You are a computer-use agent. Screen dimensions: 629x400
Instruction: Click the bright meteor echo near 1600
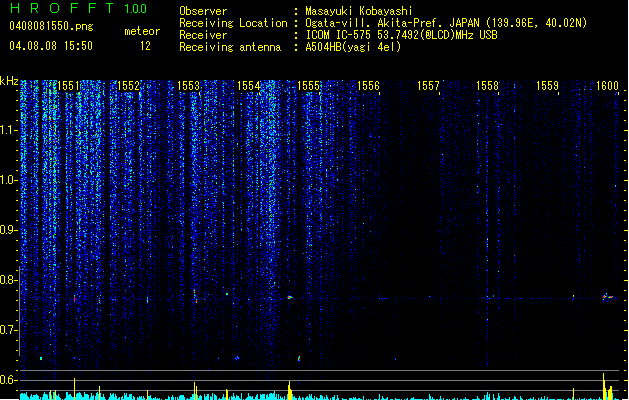(607, 297)
